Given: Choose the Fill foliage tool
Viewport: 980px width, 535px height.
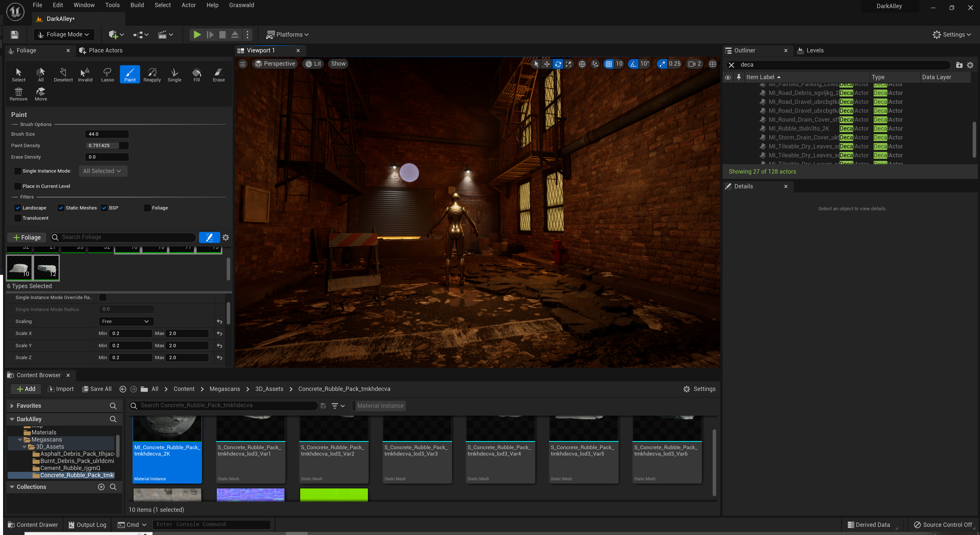Looking at the screenshot, I should [196, 74].
